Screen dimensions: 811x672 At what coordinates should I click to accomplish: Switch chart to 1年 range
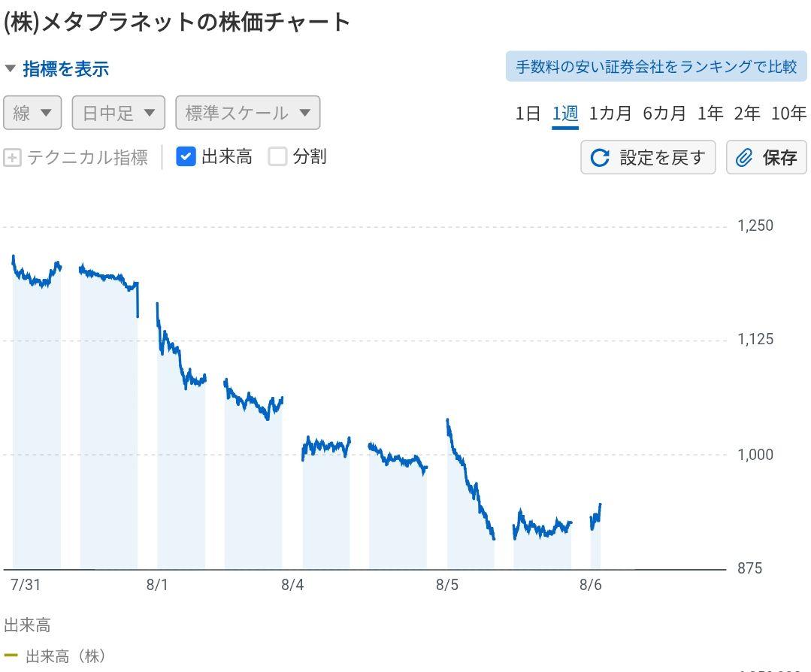710,114
